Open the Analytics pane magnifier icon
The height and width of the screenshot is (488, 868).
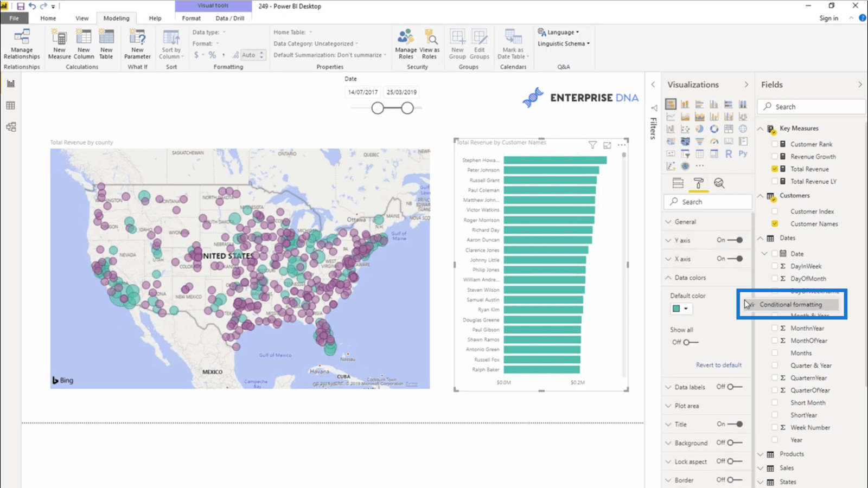pos(719,183)
